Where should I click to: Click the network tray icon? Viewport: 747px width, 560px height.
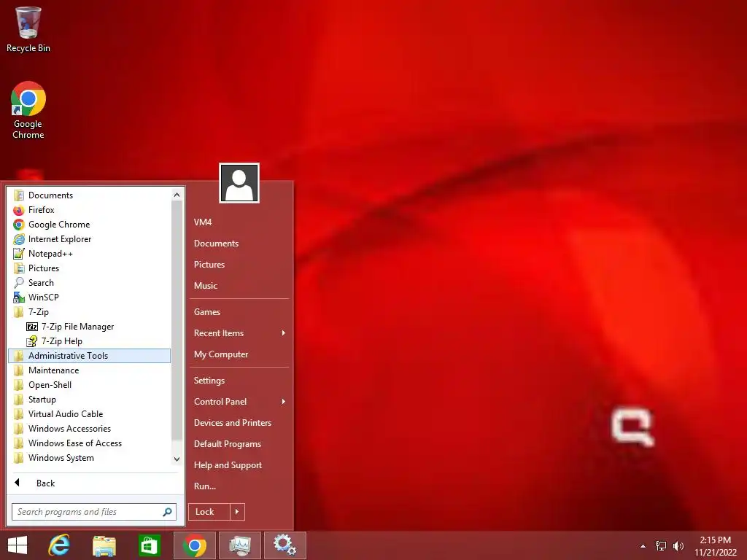[661, 546]
